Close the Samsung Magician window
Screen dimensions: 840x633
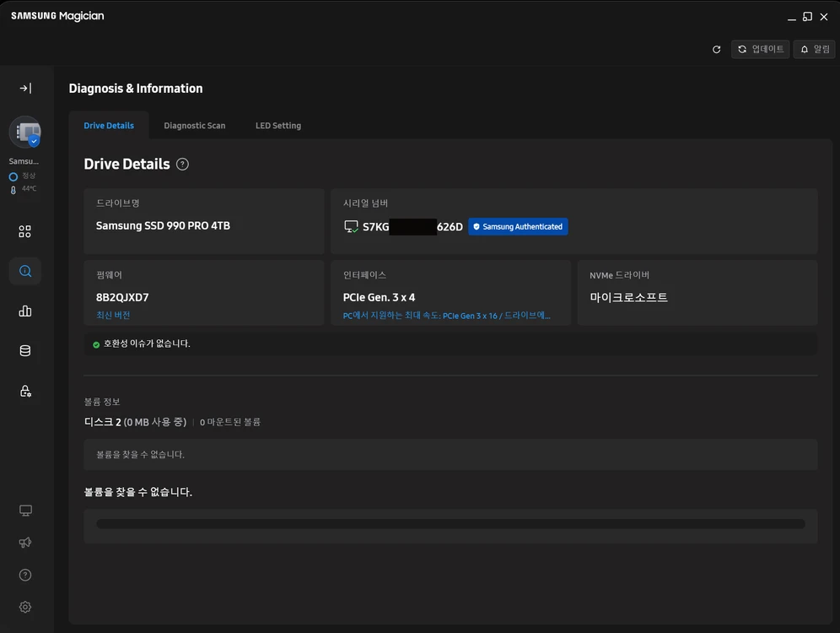pyautogui.click(x=824, y=17)
